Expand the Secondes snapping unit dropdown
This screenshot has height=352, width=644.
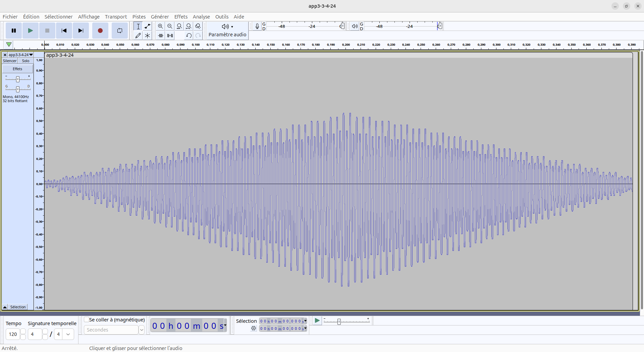pos(142,330)
